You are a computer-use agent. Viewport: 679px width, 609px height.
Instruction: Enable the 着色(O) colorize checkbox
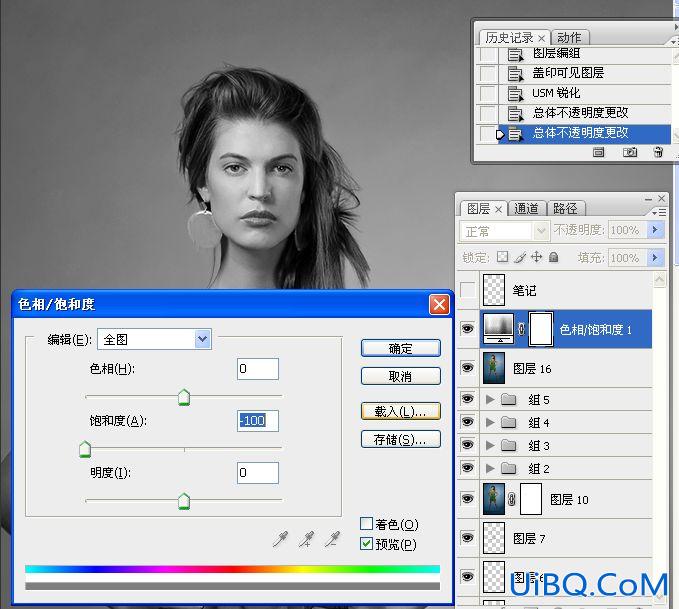366,524
